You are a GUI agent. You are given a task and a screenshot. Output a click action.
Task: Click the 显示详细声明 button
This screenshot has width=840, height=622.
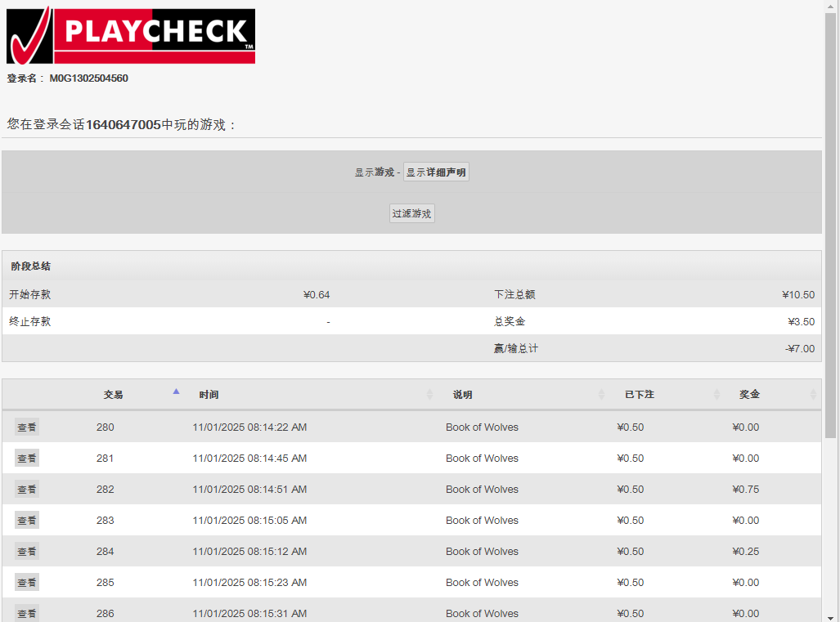tap(436, 172)
